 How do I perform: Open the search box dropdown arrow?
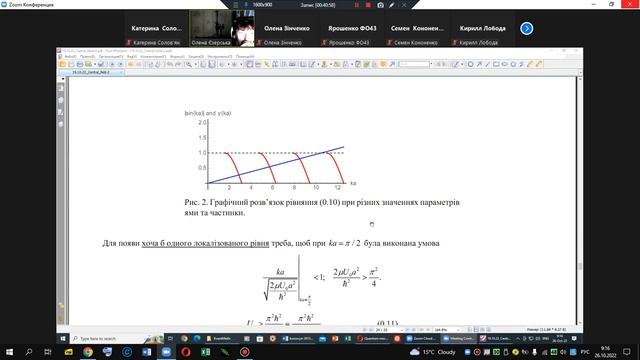(x=431, y=64)
